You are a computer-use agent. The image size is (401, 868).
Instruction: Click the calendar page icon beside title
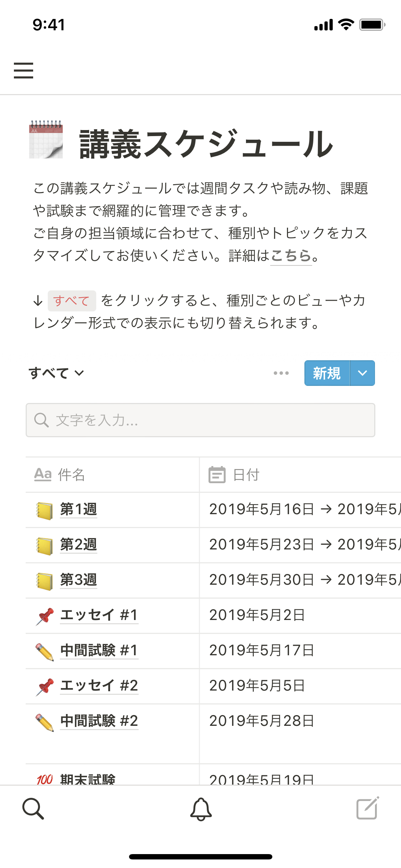point(46,139)
